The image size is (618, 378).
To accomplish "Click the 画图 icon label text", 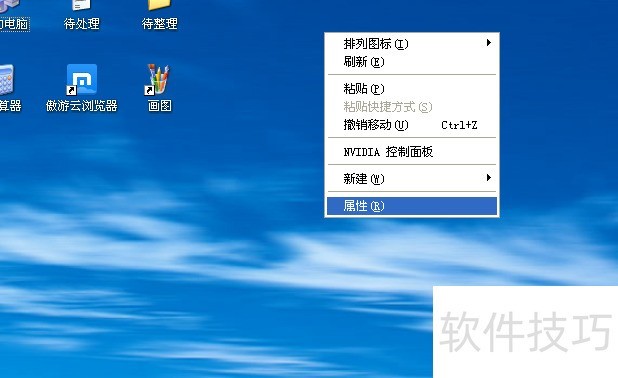I will (x=160, y=106).
